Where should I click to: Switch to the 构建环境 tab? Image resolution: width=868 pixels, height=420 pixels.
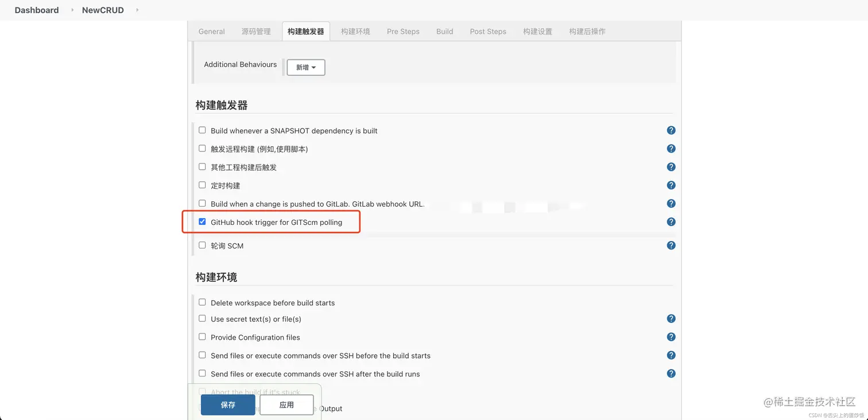point(355,32)
